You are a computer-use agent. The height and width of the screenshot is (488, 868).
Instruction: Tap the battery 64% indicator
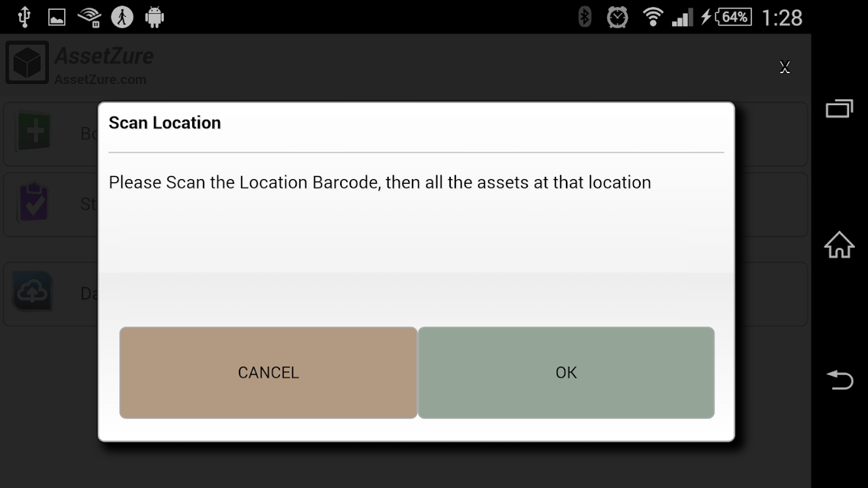733,17
